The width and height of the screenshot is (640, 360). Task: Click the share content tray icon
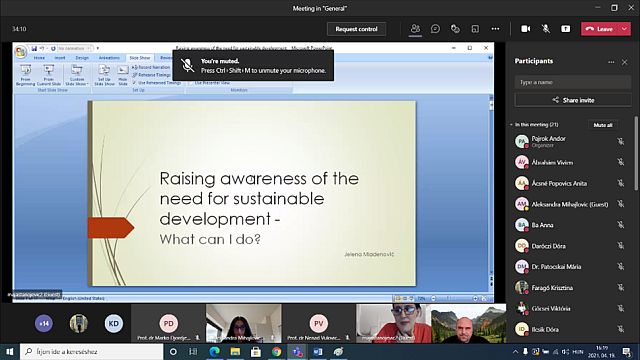click(565, 29)
